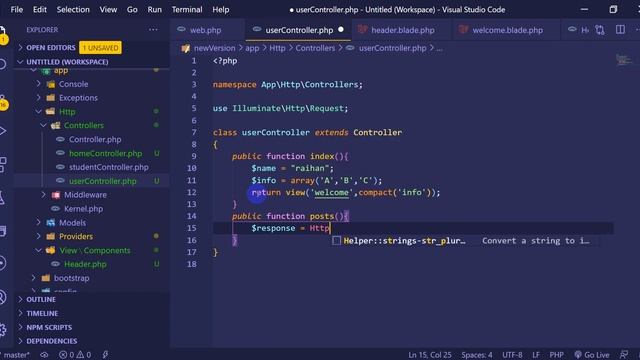Expand the Providers folder

coord(76,237)
